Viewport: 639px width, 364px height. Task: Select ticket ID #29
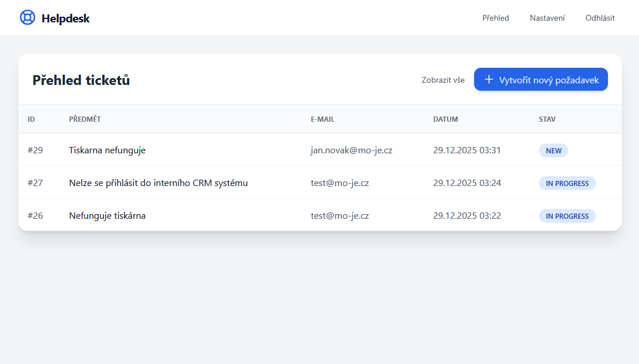35,150
